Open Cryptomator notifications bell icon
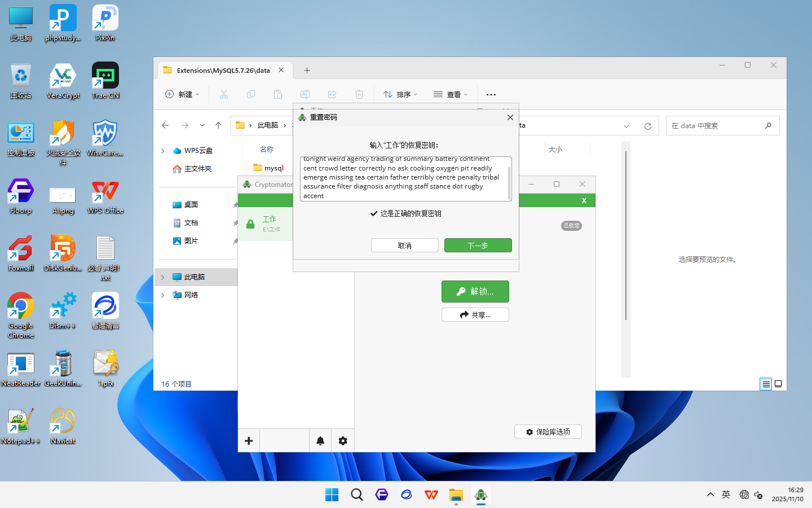The height and width of the screenshot is (508, 812). pyautogui.click(x=320, y=441)
